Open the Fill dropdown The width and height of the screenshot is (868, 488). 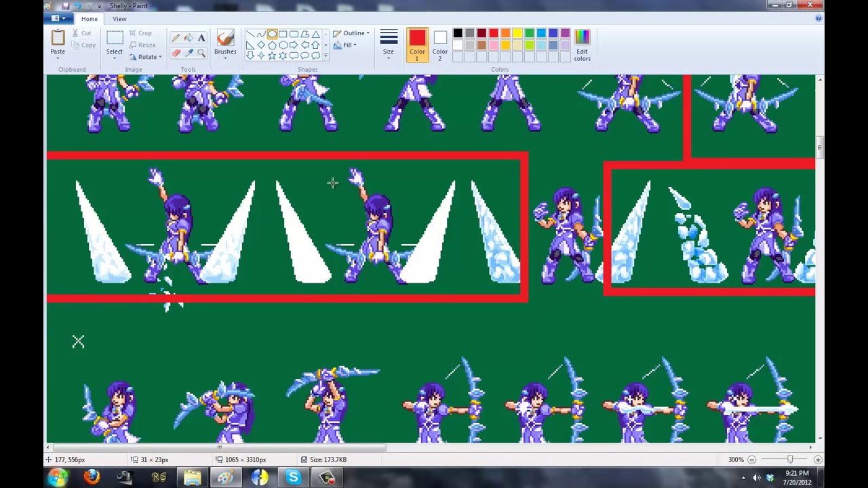pyautogui.click(x=345, y=45)
